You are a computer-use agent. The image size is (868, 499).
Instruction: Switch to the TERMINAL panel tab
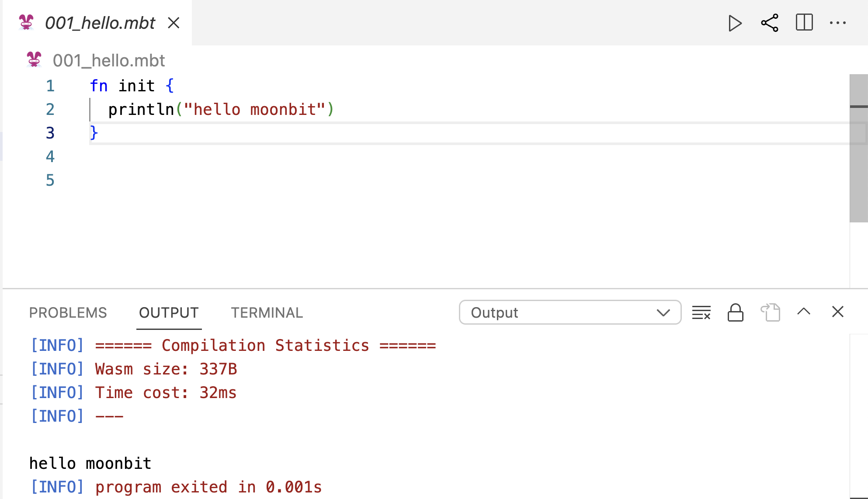point(267,313)
